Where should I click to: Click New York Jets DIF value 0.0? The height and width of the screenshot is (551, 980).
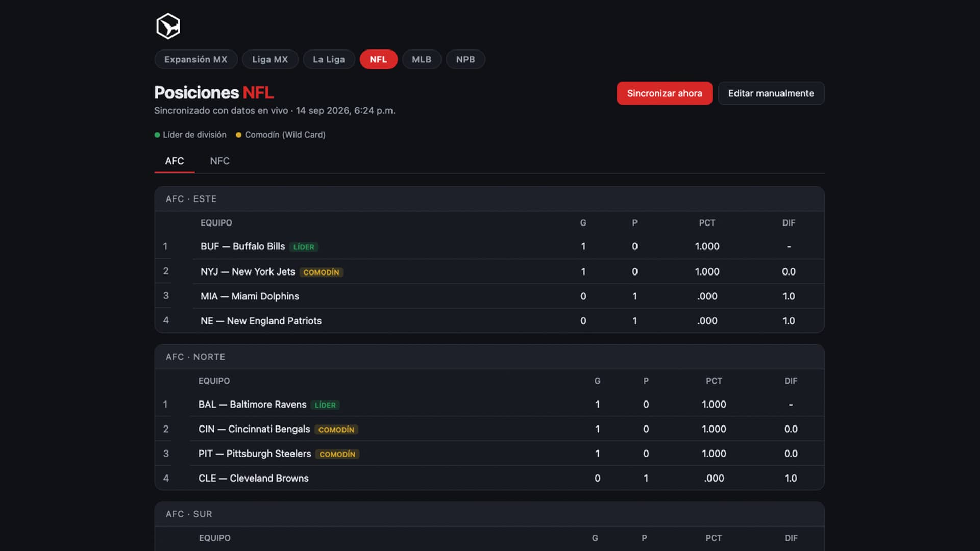(x=789, y=271)
